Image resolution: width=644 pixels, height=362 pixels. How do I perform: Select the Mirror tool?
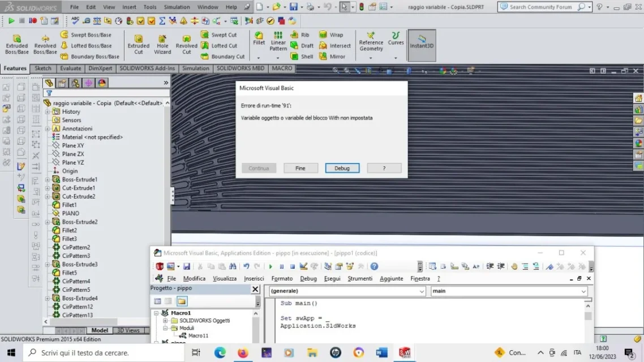[332, 56]
